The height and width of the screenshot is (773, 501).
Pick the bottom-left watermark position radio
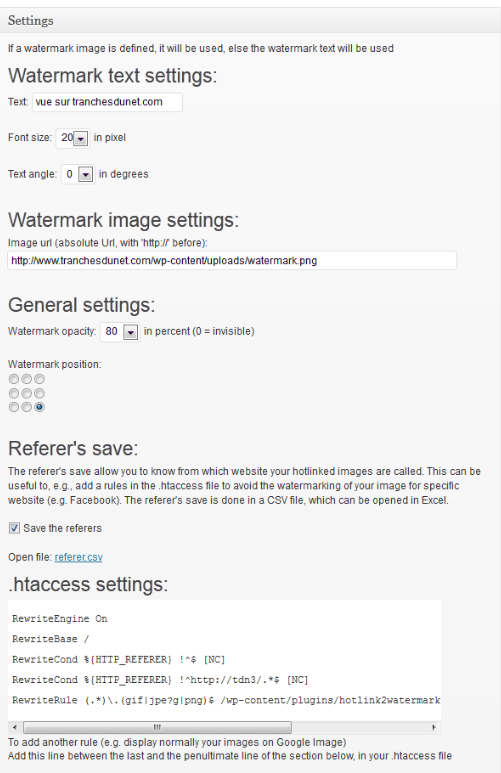tap(14, 407)
